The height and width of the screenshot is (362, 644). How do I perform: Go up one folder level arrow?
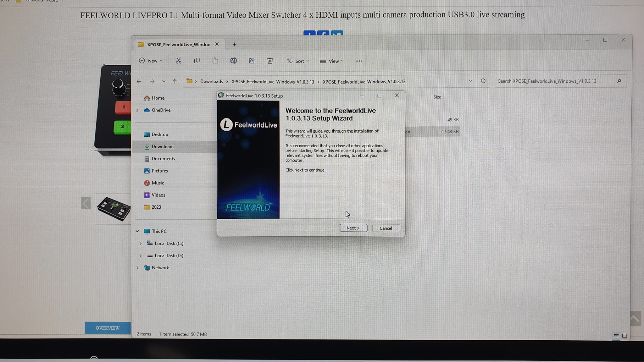click(175, 81)
